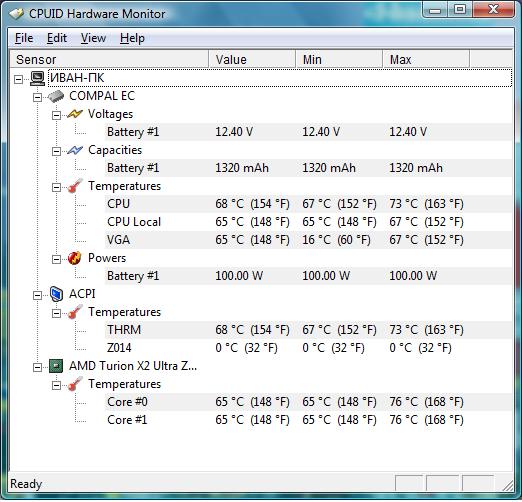Click the COMPAL EC Temperatures thermometer icon
This screenshot has width=522, height=502.
[75, 186]
